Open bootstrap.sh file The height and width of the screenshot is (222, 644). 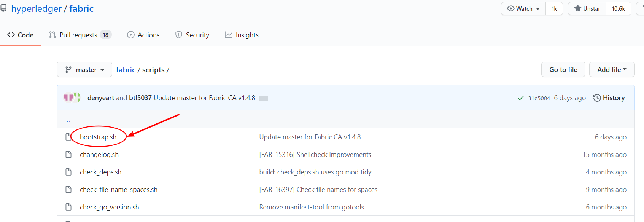tap(98, 137)
